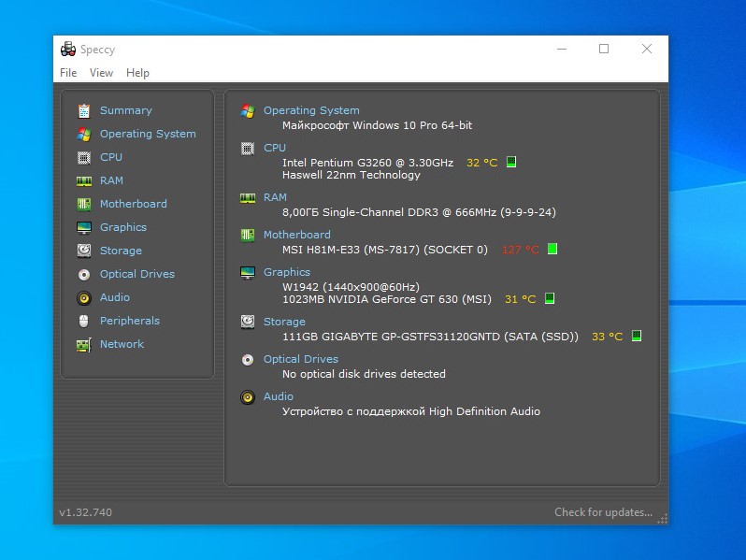Open the File menu
746x560 pixels.
(x=68, y=73)
